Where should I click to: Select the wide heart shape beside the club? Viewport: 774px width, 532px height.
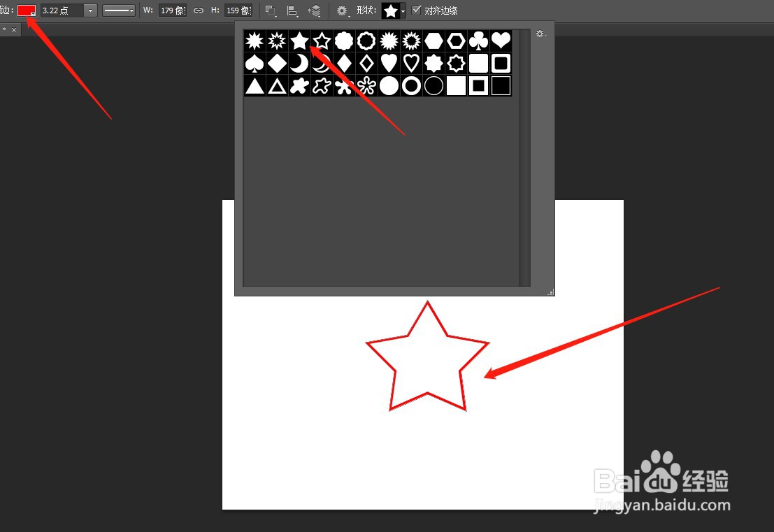point(501,41)
